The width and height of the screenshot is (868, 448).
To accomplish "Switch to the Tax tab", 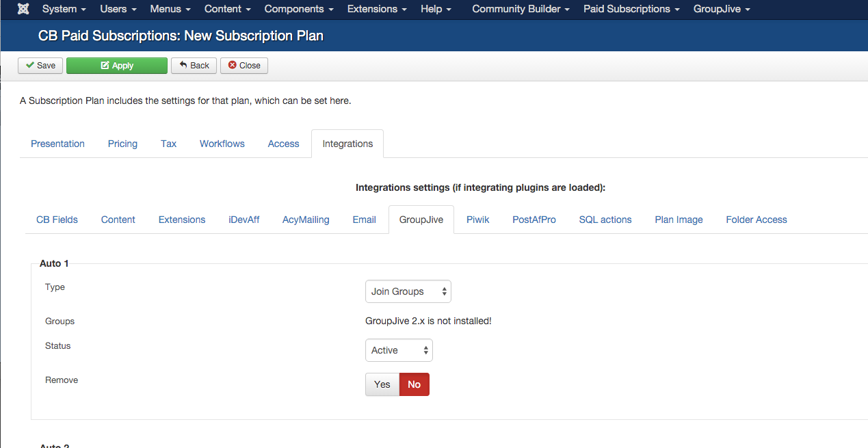I will [x=169, y=144].
